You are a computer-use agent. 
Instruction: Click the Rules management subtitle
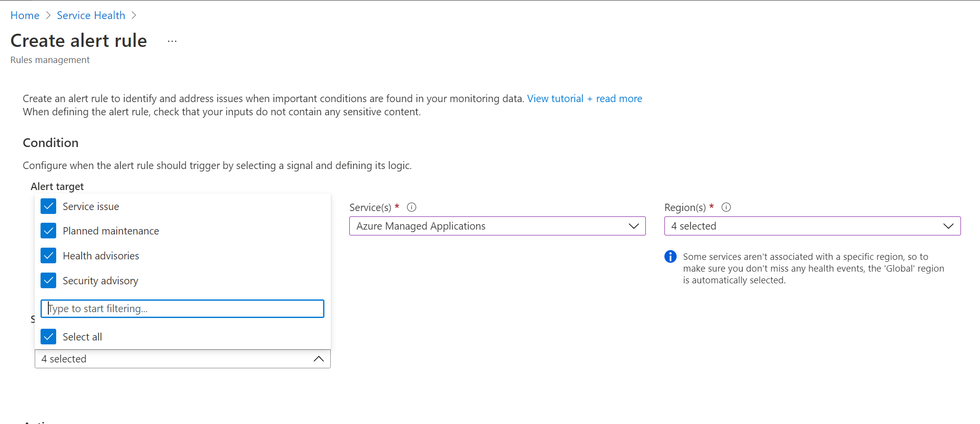[x=50, y=60]
